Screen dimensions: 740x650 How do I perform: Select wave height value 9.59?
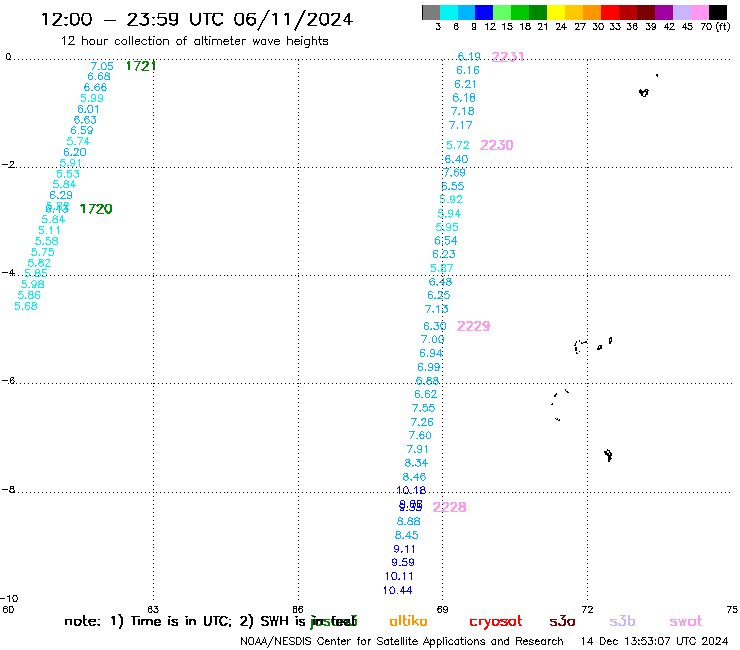[403, 562]
